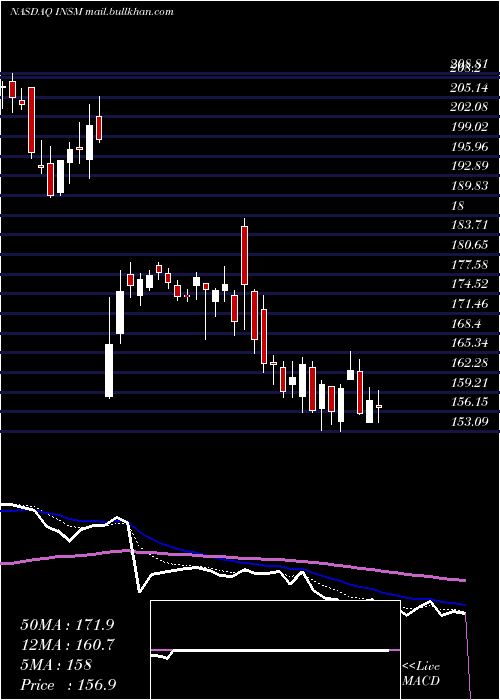Viewport: 500px width, 700px height.
Task: Click the 189.83 price axis label
Action: 469,186
